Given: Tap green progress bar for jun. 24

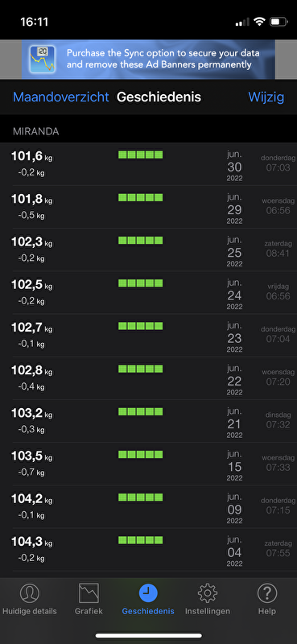Looking at the screenshot, I should (x=141, y=283).
